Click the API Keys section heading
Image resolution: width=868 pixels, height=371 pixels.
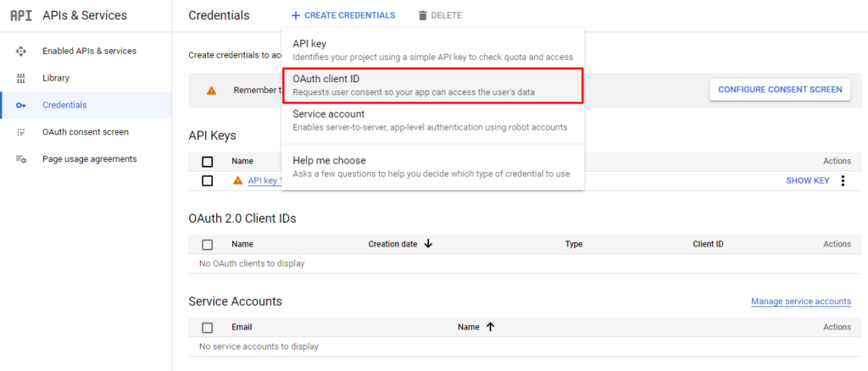[x=213, y=136]
